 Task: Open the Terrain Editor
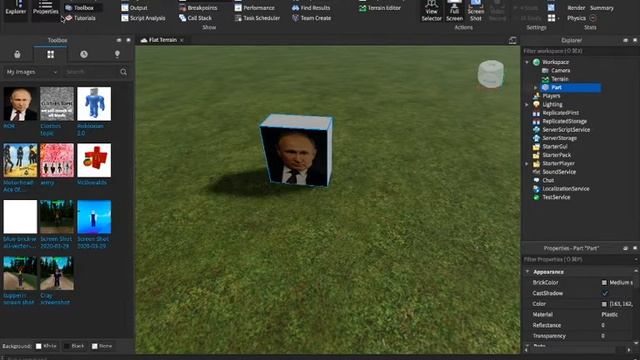(380, 8)
